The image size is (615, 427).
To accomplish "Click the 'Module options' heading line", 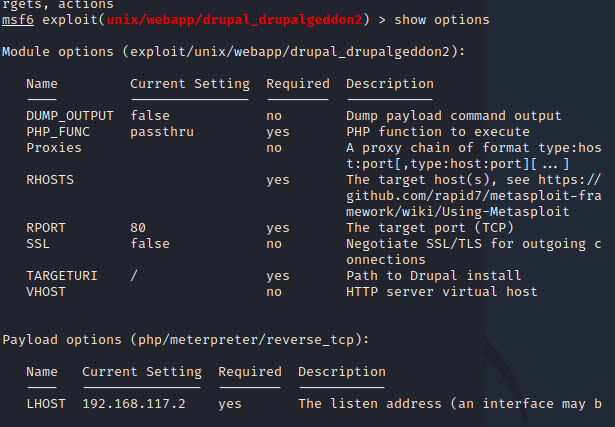I will [233, 52].
